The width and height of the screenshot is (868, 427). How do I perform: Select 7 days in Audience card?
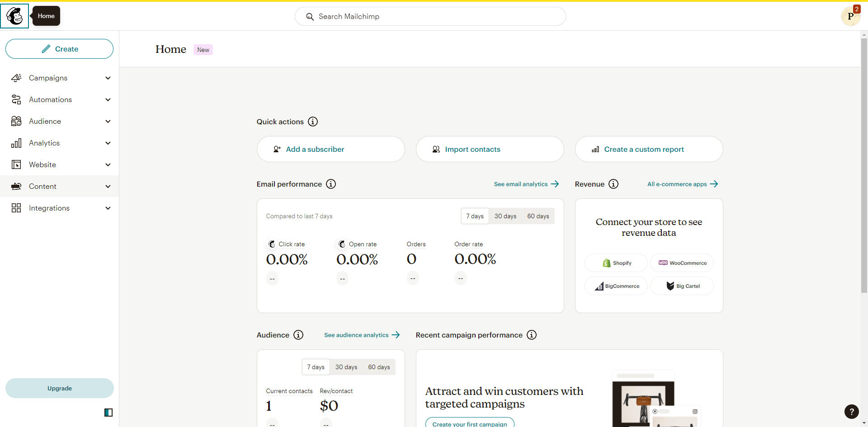click(x=316, y=367)
